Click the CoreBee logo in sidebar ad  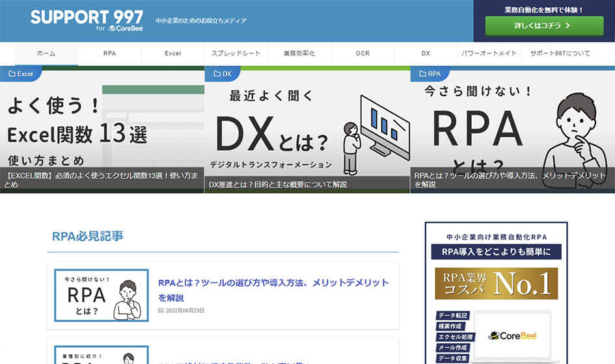[512, 335]
